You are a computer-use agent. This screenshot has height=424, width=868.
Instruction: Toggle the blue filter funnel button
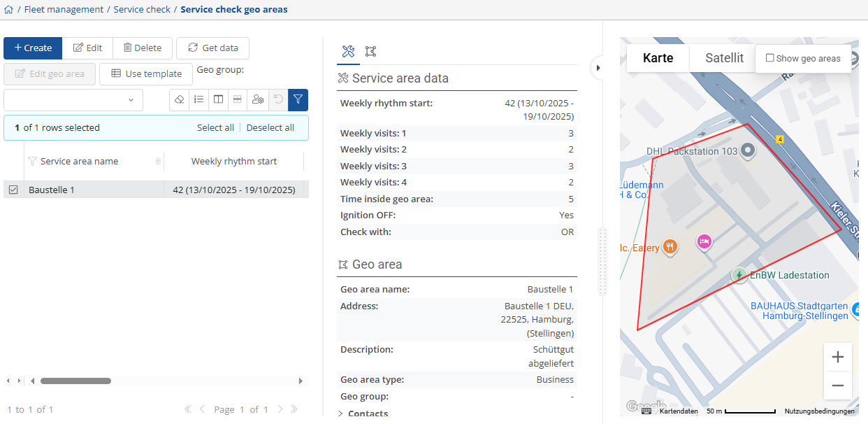click(x=298, y=100)
